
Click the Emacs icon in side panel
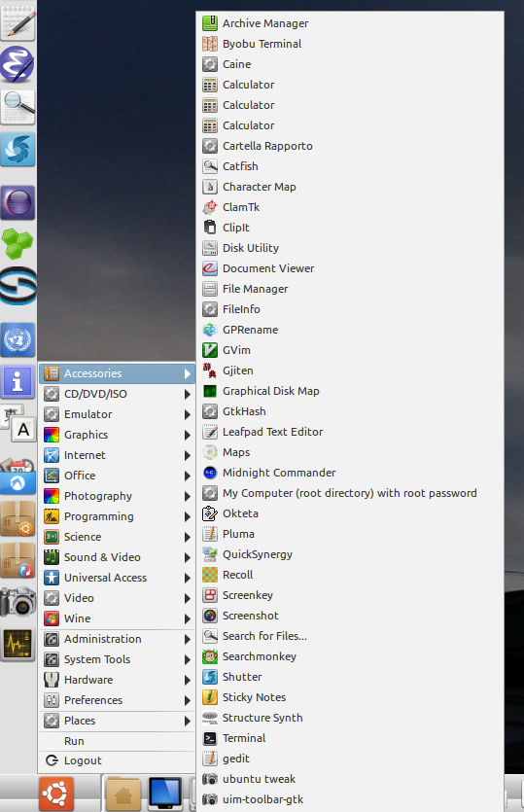point(17,64)
